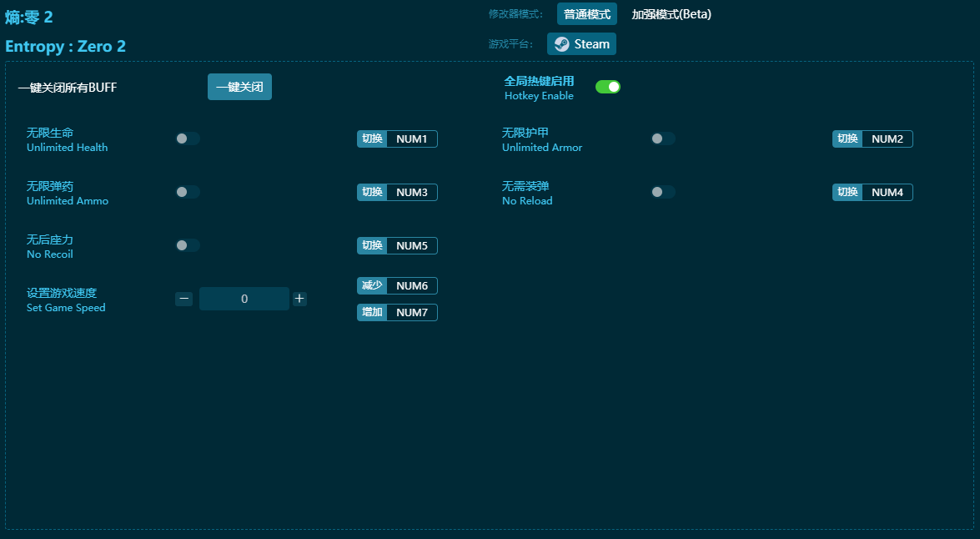Click the NUM3 hotkey for Unlimited Ammo

tap(411, 193)
